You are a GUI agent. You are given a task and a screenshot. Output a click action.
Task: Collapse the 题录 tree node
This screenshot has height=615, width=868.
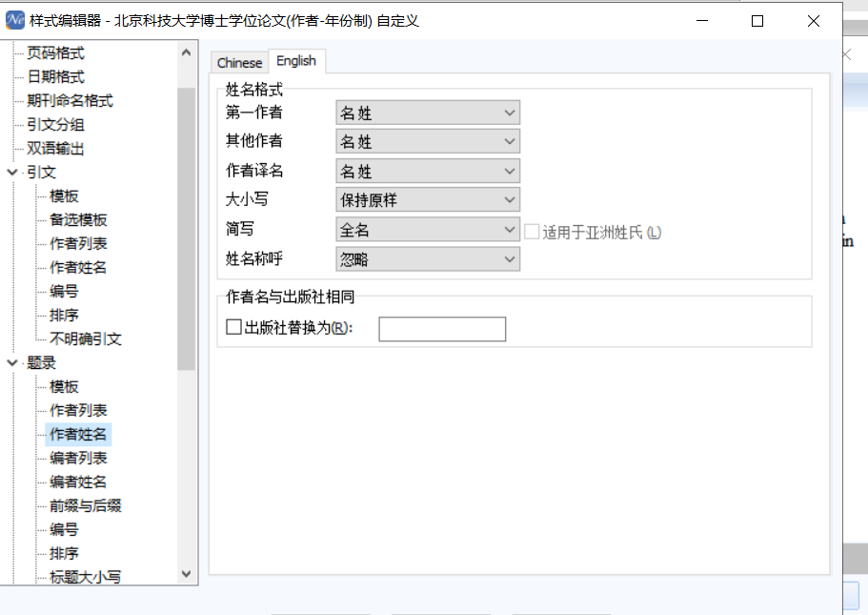tap(12, 363)
